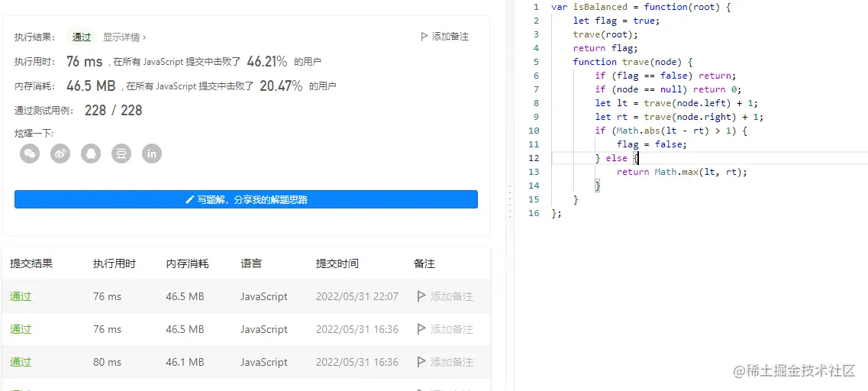Click 2022/05/31 22:07 timestamp cell
The image size is (868, 391).
(x=357, y=296)
